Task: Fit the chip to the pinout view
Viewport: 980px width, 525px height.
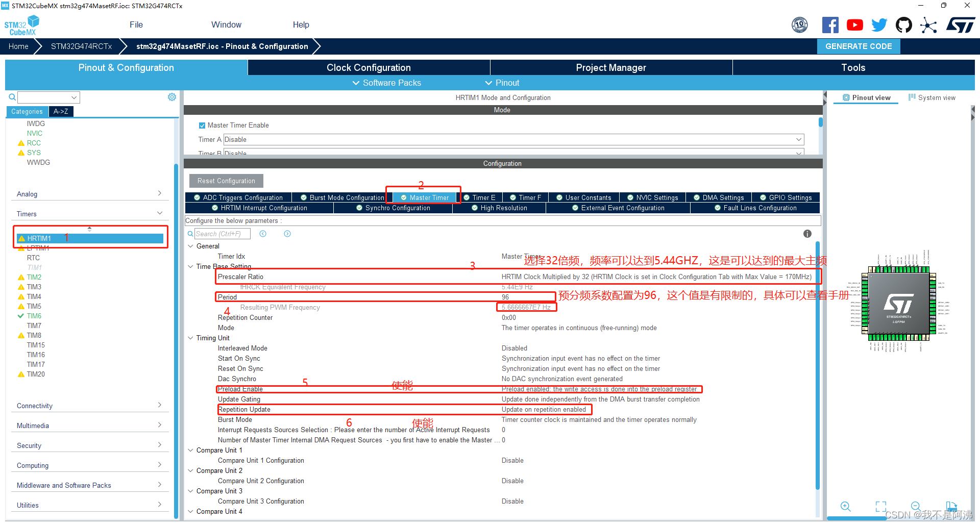Action: 881,507
